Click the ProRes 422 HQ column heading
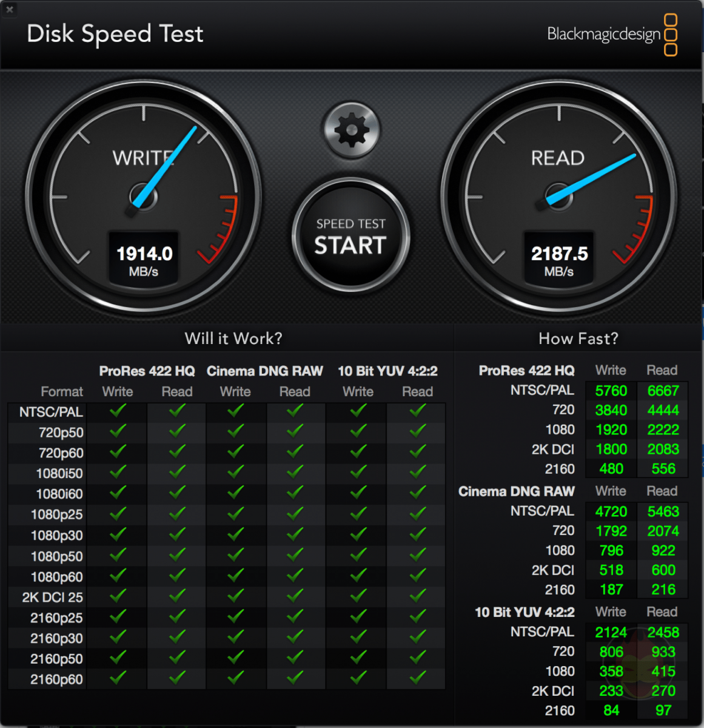Screen dimensions: 704x728 coord(146,371)
